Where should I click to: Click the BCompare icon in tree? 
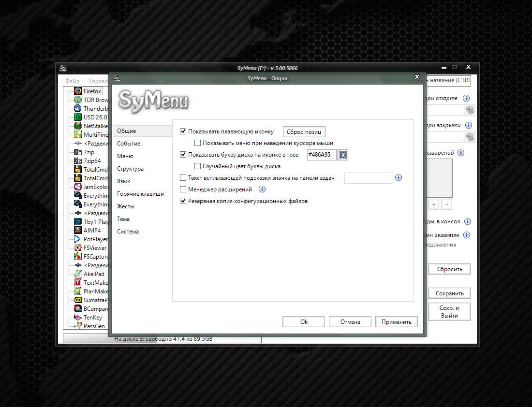coord(78,309)
